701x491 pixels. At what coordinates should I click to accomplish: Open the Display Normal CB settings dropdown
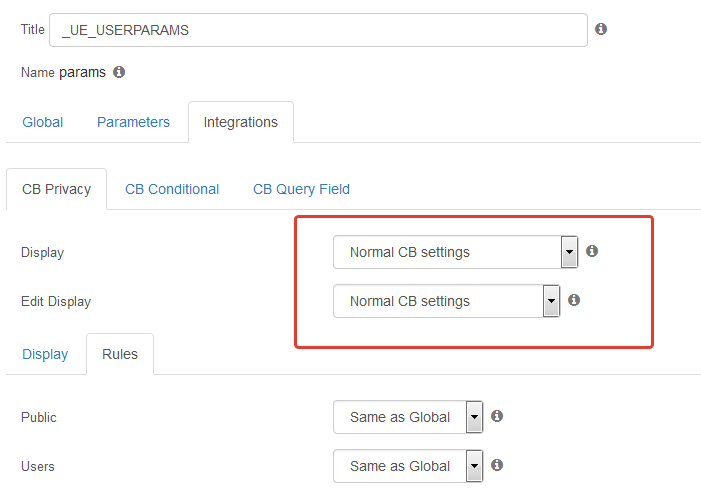click(456, 252)
